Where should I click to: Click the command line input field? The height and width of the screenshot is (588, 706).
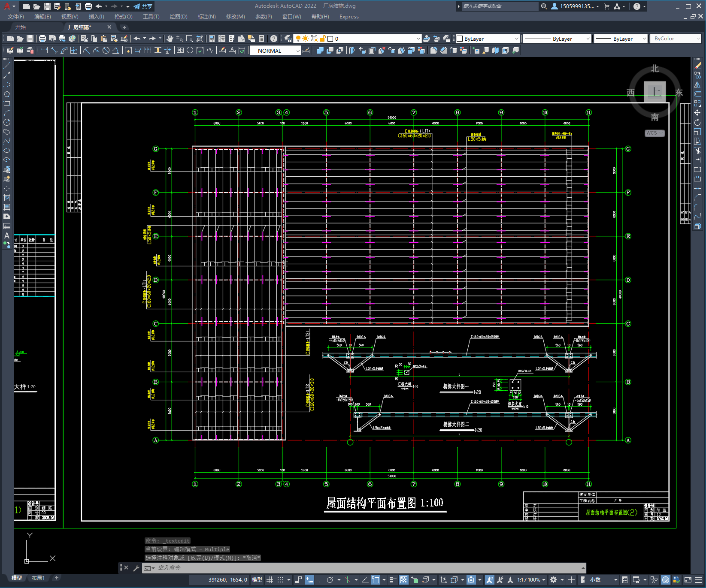coord(365,568)
